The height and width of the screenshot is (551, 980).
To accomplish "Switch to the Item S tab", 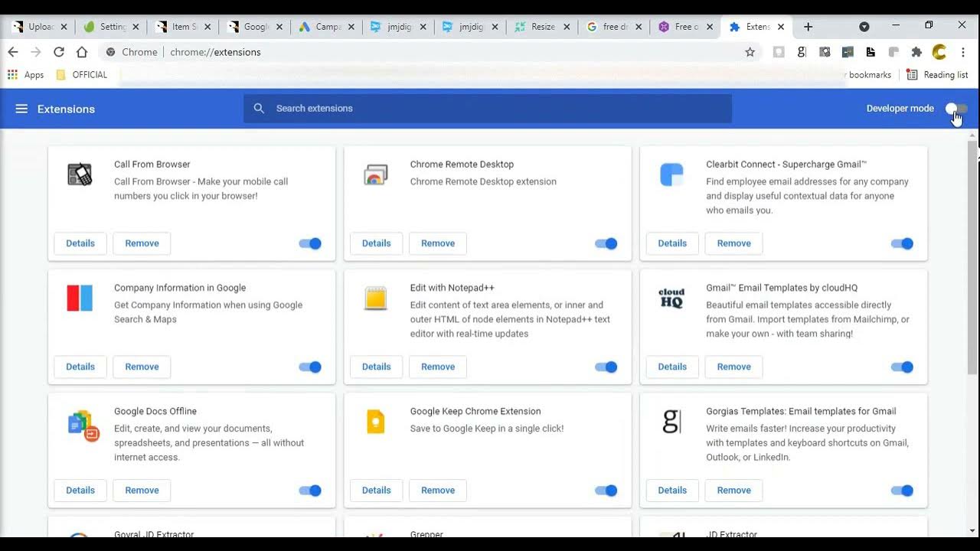I will 184,27.
